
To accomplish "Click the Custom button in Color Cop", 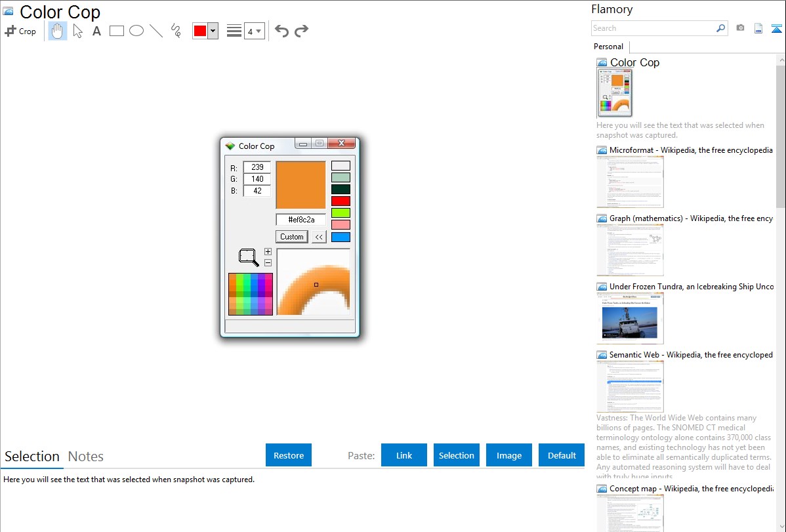I will point(292,237).
